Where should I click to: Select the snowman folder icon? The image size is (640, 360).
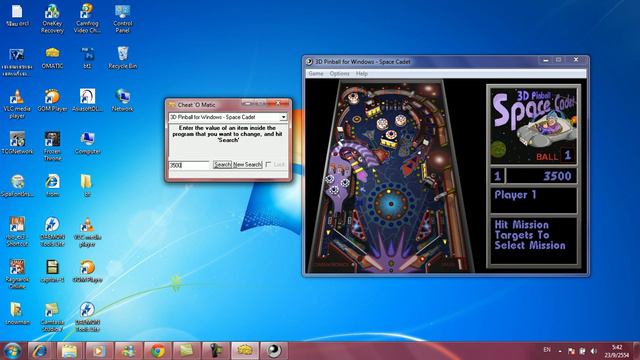(17, 314)
